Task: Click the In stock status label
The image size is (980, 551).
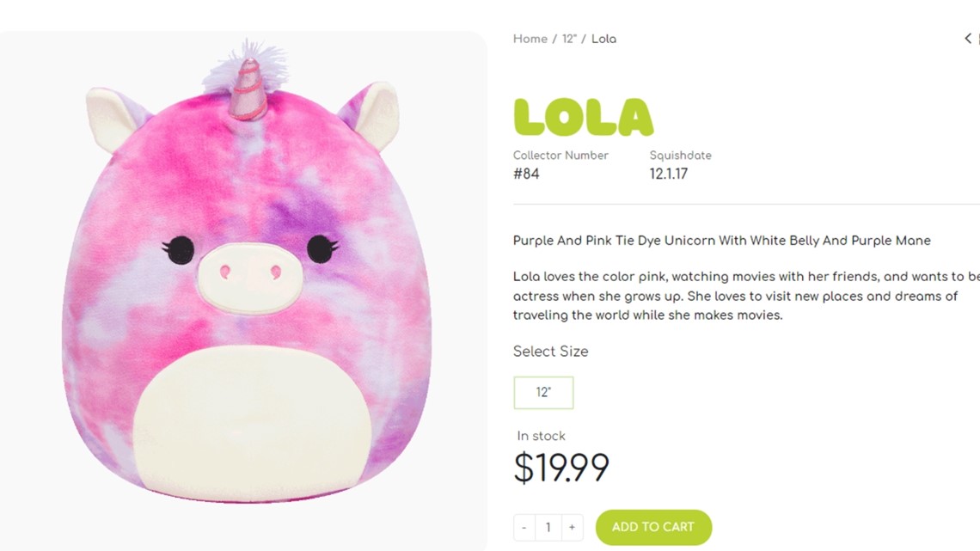Action: click(x=541, y=436)
